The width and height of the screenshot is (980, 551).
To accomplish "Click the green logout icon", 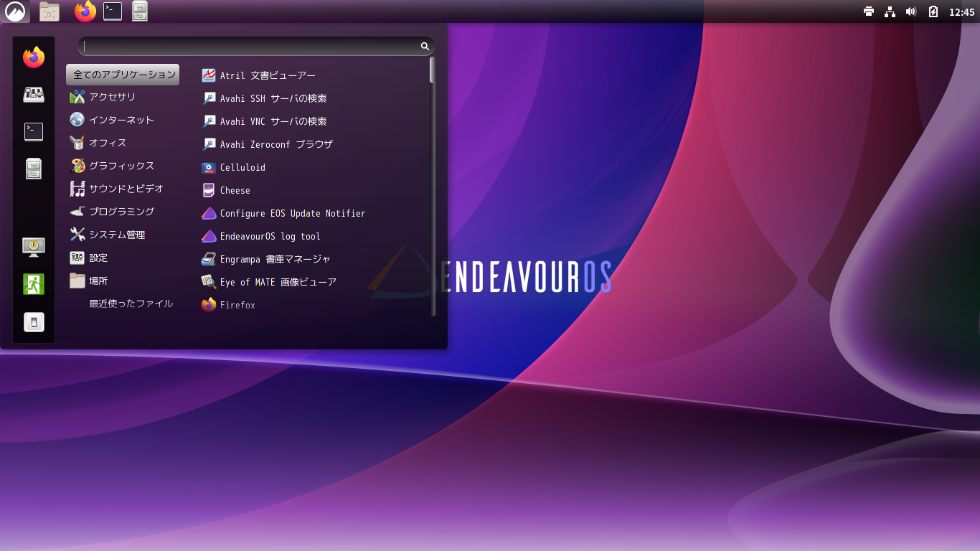I will tap(34, 284).
